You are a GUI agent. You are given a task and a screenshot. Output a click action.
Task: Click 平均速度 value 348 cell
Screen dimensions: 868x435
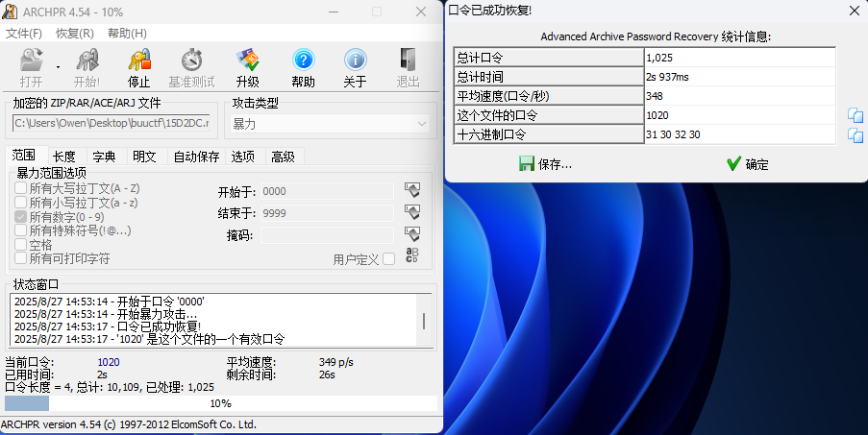[740, 96]
